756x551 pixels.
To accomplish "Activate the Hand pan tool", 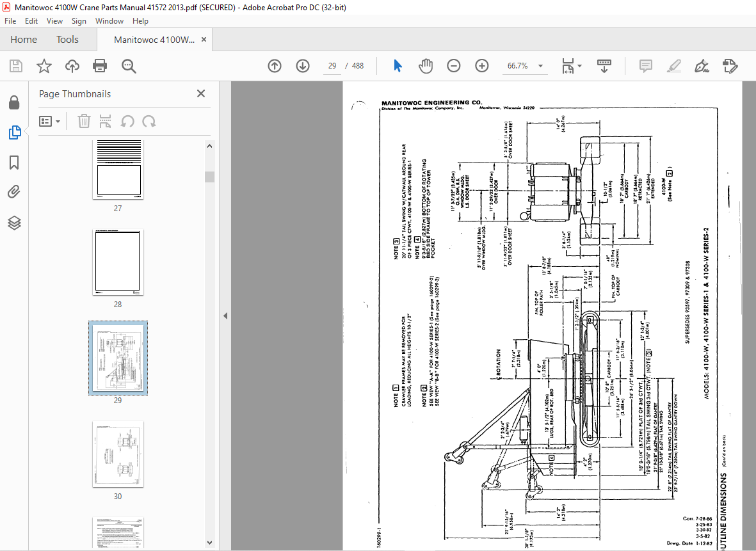I will tap(426, 66).
